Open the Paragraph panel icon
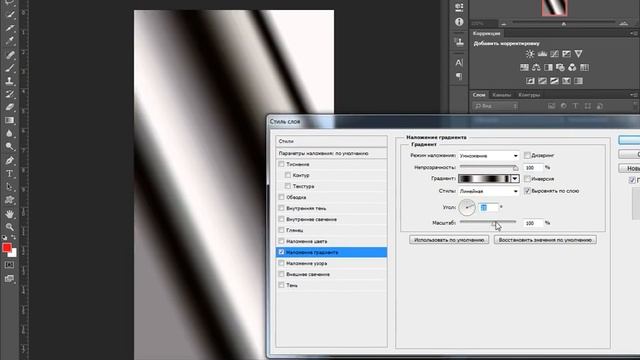This screenshot has width=640, height=360. click(459, 76)
